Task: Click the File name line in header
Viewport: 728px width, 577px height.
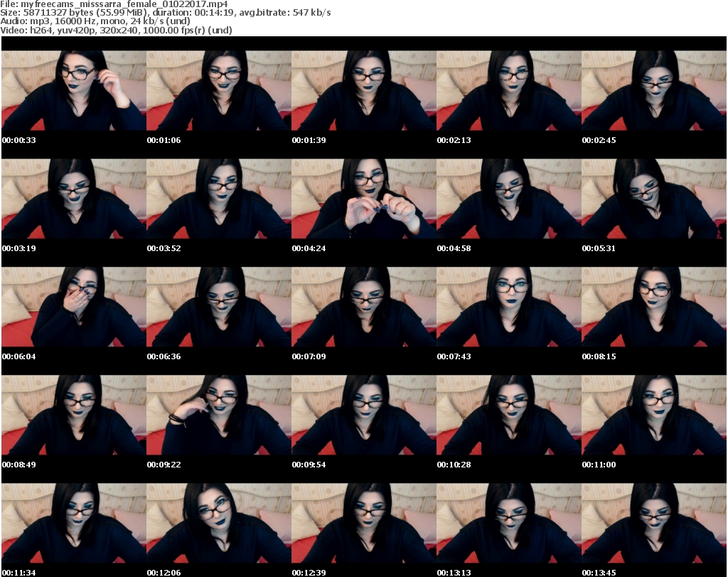Action: pos(114,4)
